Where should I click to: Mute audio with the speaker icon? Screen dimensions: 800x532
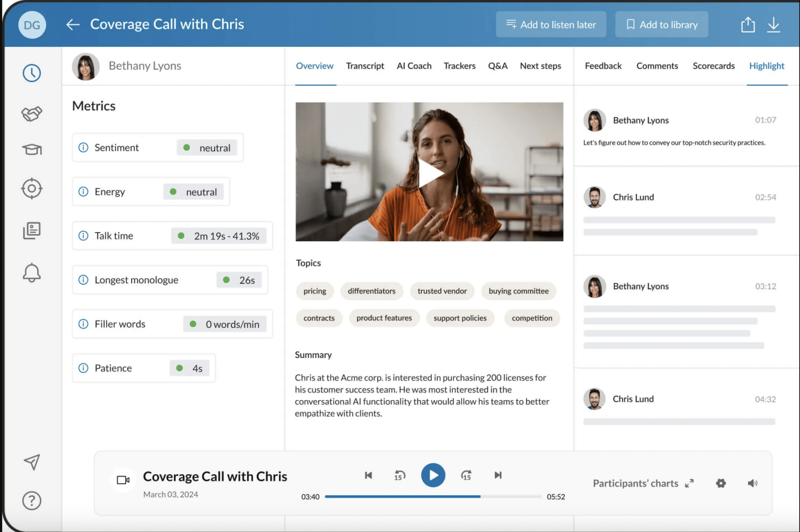pos(752,484)
